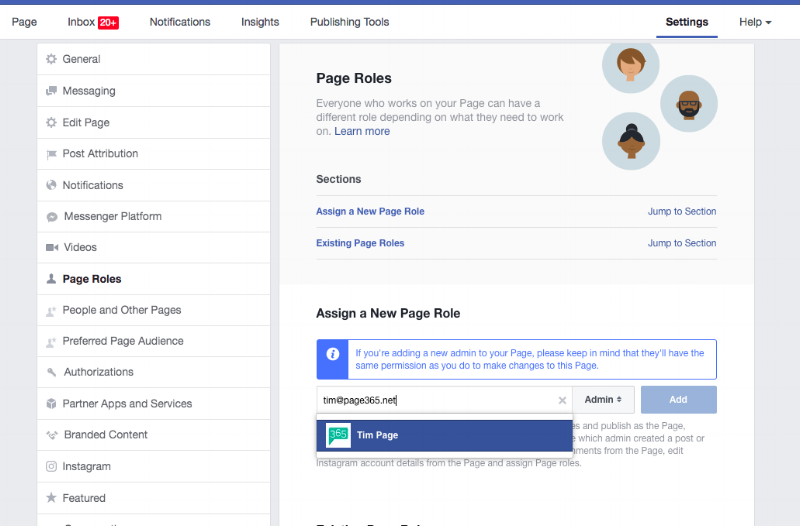
Task: Switch to the Insights tab
Action: coord(260,22)
